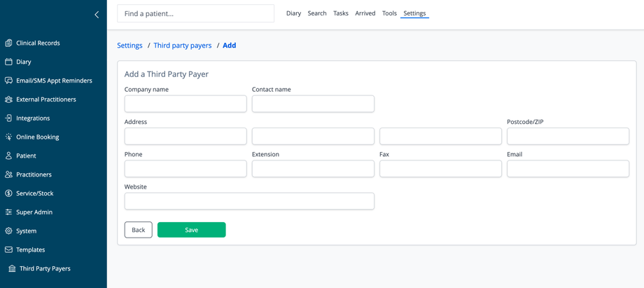Click the Third Party Payers building icon
The height and width of the screenshot is (288, 644).
[12, 268]
